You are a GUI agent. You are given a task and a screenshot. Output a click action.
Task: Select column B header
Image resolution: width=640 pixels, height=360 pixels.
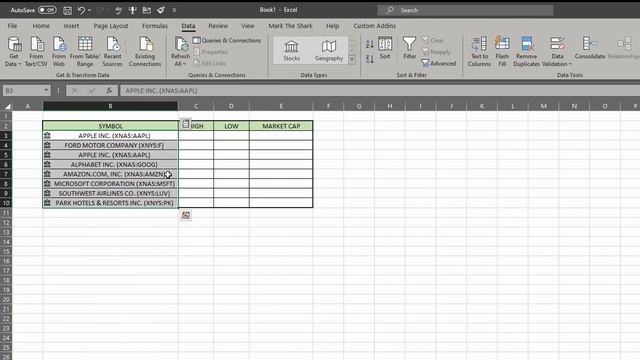coord(110,106)
